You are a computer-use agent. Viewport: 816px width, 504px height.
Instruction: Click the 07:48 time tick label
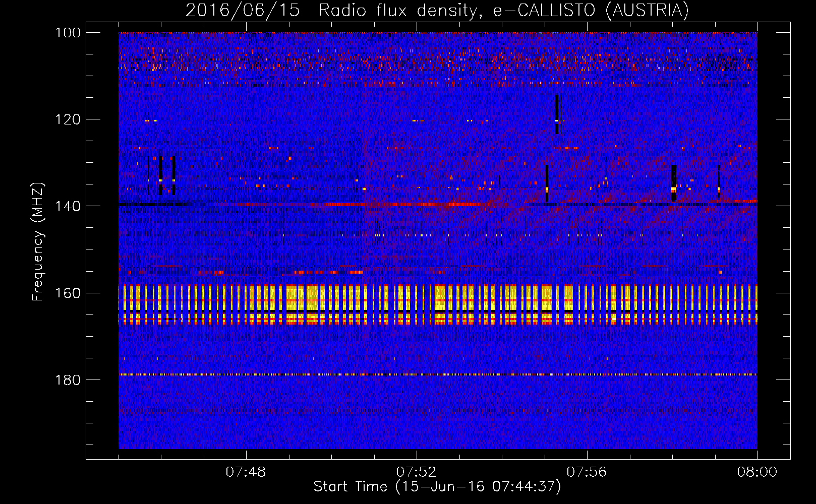246,472
